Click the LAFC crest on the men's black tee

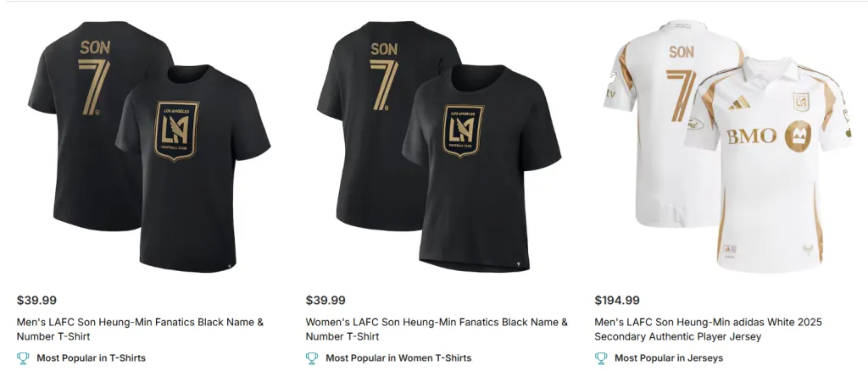[x=178, y=129]
